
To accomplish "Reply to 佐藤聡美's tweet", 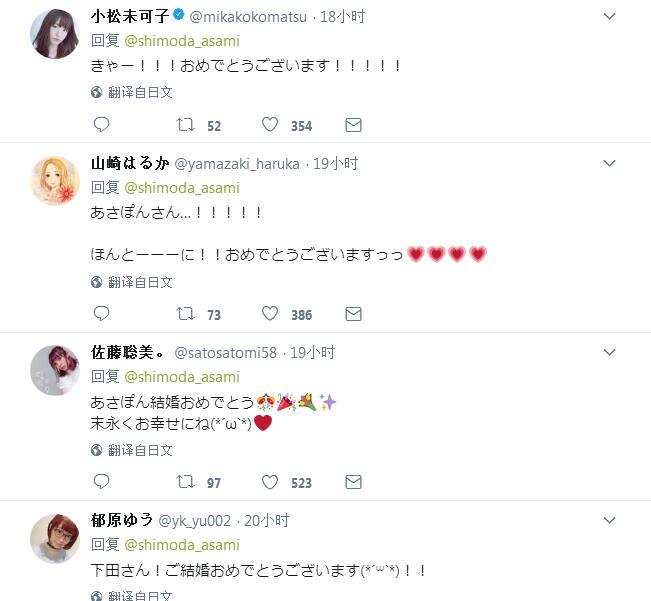I will (101, 481).
